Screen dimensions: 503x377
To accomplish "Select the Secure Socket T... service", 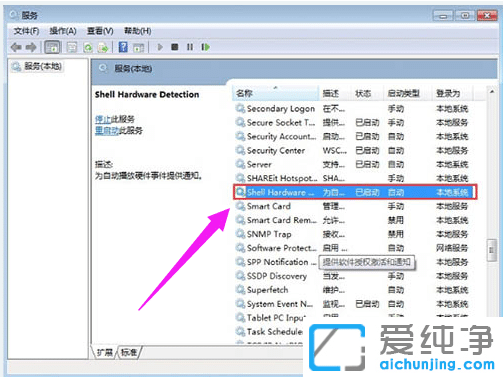I will [354, 122].
